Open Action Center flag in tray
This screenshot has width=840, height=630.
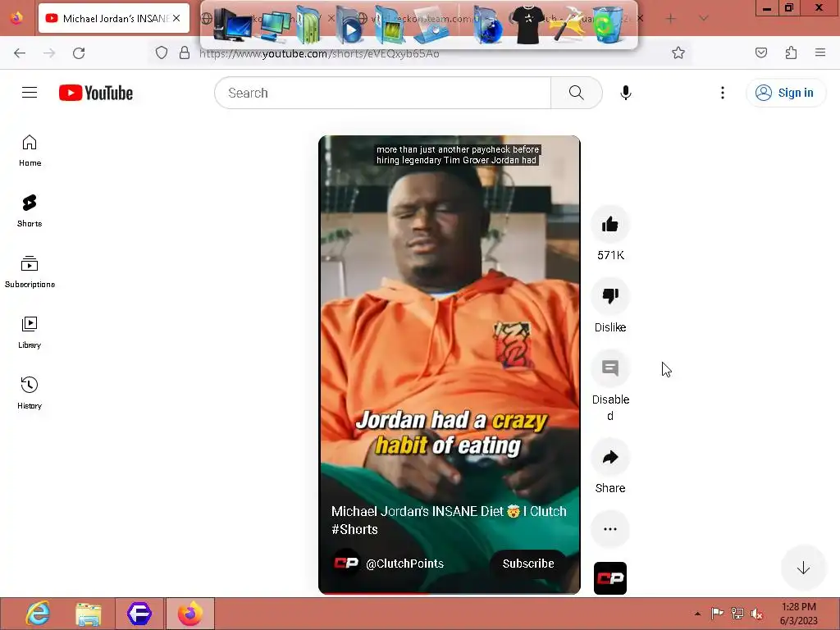point(717,614)
